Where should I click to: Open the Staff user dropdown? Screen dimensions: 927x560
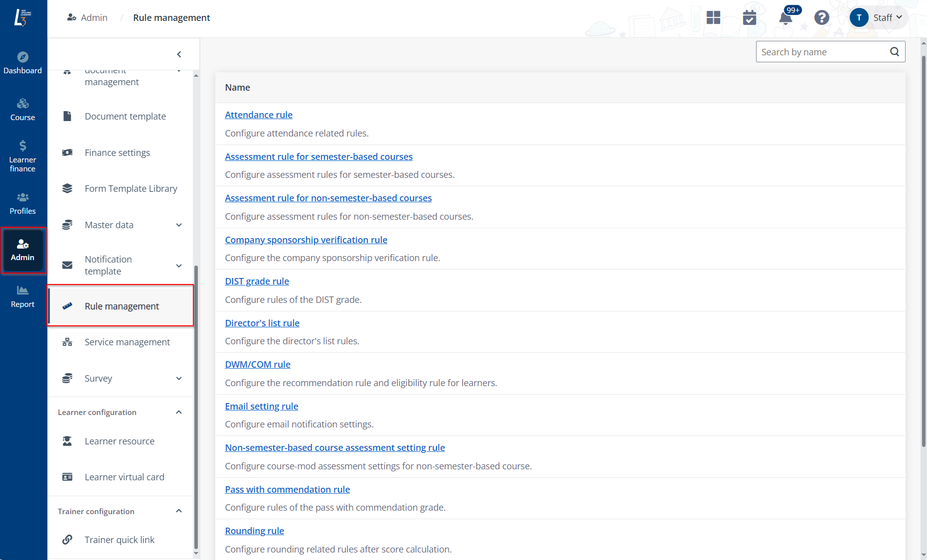point(878,18)
